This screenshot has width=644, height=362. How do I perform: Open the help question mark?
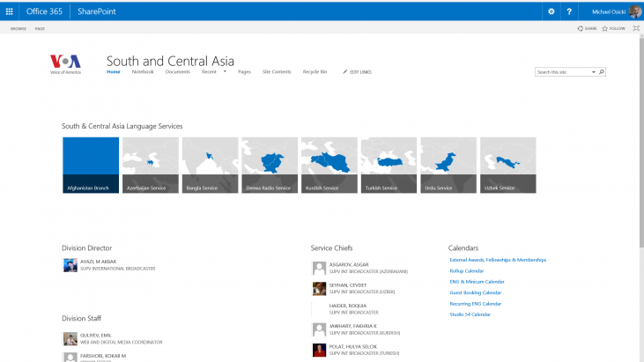click(x=569, y=11)
